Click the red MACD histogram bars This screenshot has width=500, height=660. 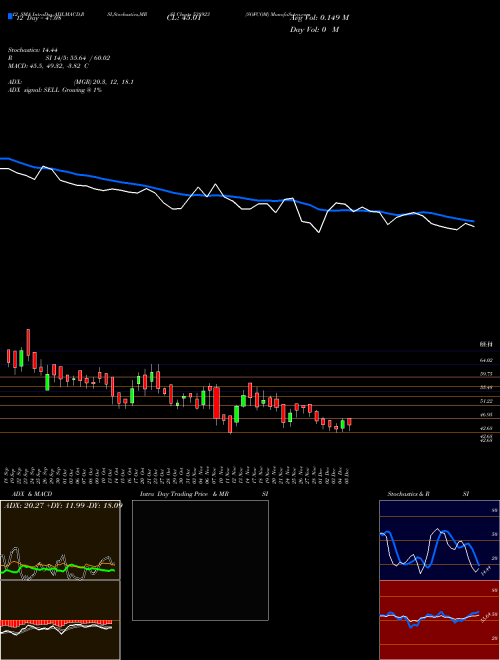(56, 623)
